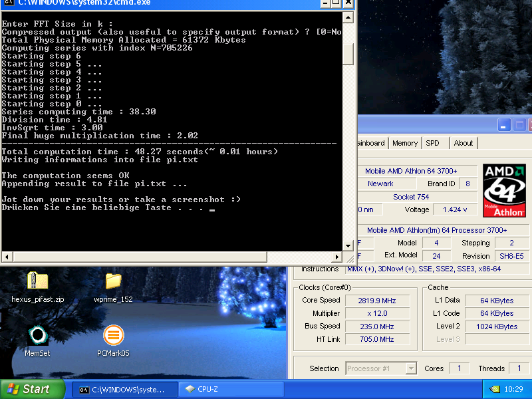
Task: Click the Cores value field
Action: (x=460, y=368)
